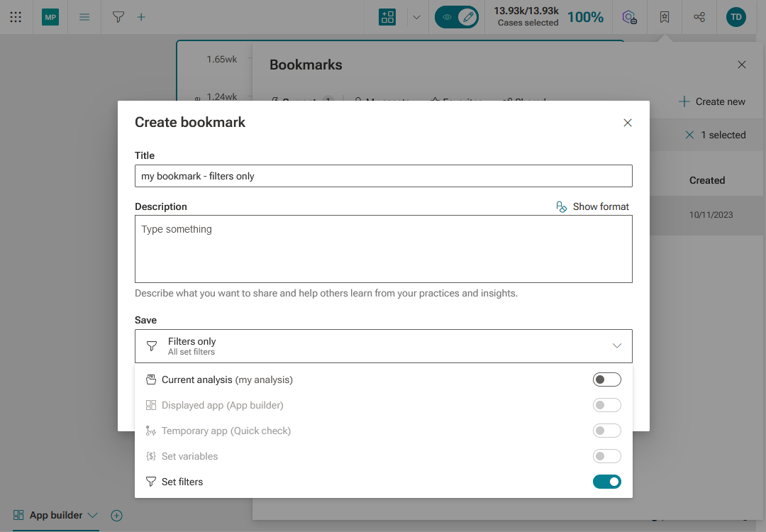Click the Description text area
The image size is (766, 532).
tap(384, 249)
